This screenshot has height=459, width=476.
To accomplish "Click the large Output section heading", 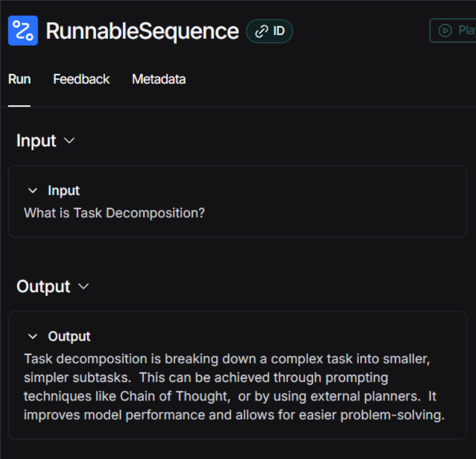I will 44,286.
